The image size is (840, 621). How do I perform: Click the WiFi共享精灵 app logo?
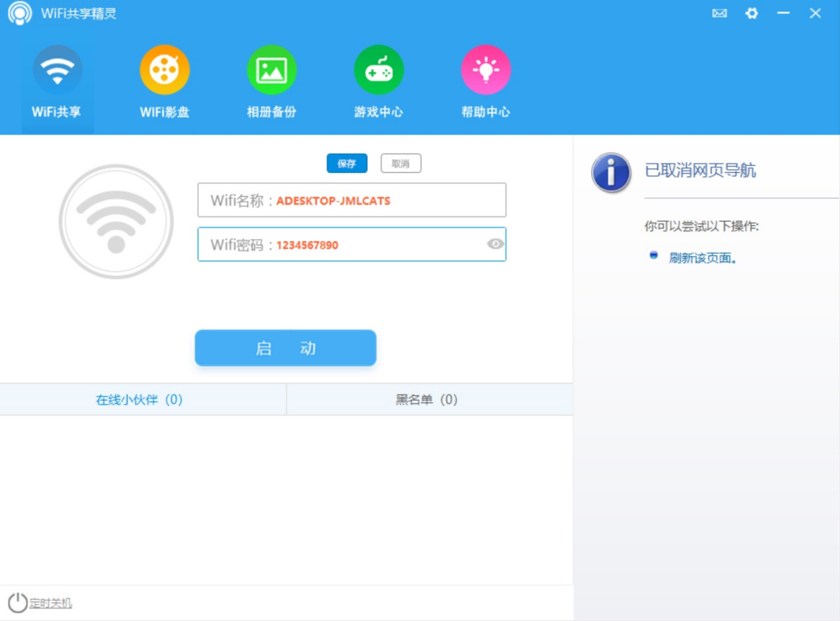pos(20,13)
